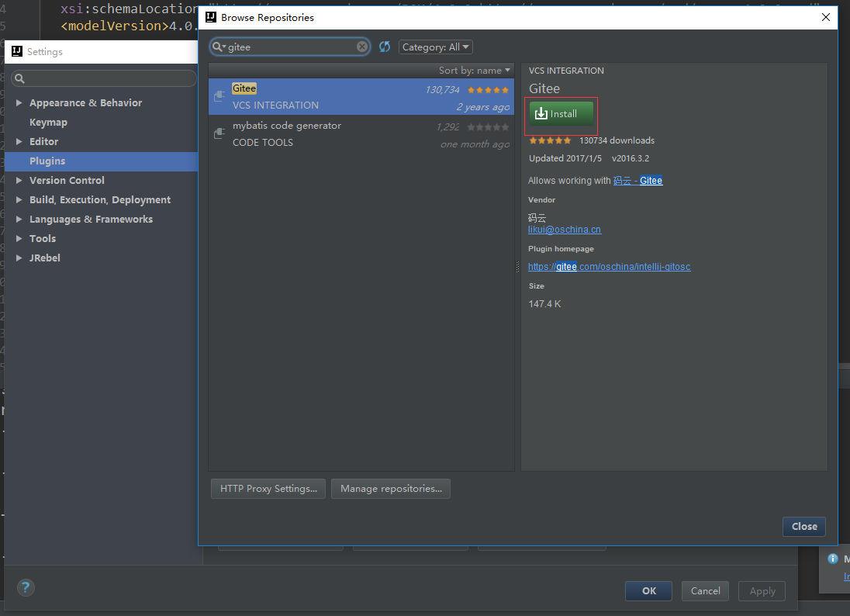Click the 147.4 K size value

(x=544, y=304)
